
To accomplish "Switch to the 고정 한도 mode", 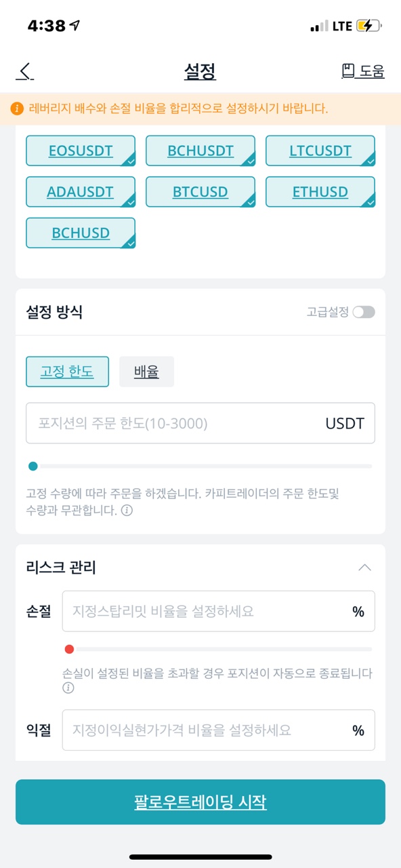I will [67, 372].
